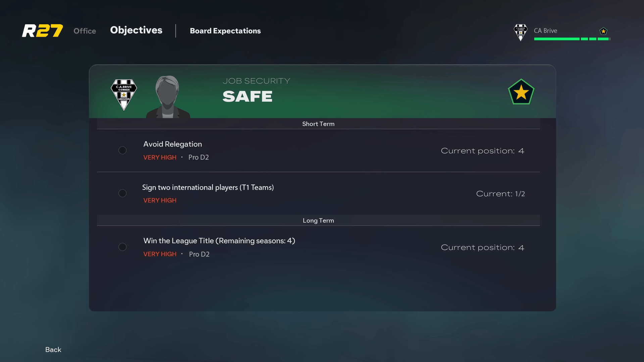This screenshot has width=644, height=362.
Task: Go Back to the previous screen
Action: [53, 350]
